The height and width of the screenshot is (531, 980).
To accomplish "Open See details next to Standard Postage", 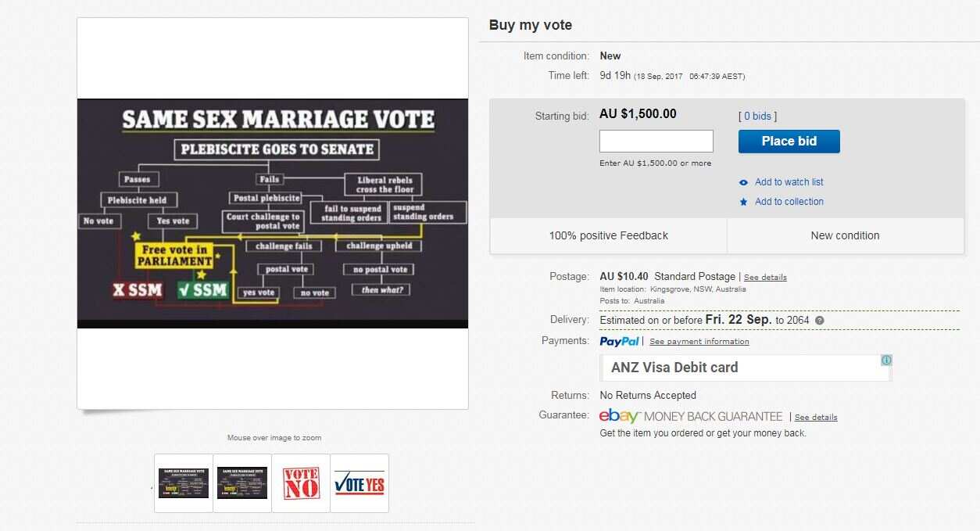I will coord(765,277).
